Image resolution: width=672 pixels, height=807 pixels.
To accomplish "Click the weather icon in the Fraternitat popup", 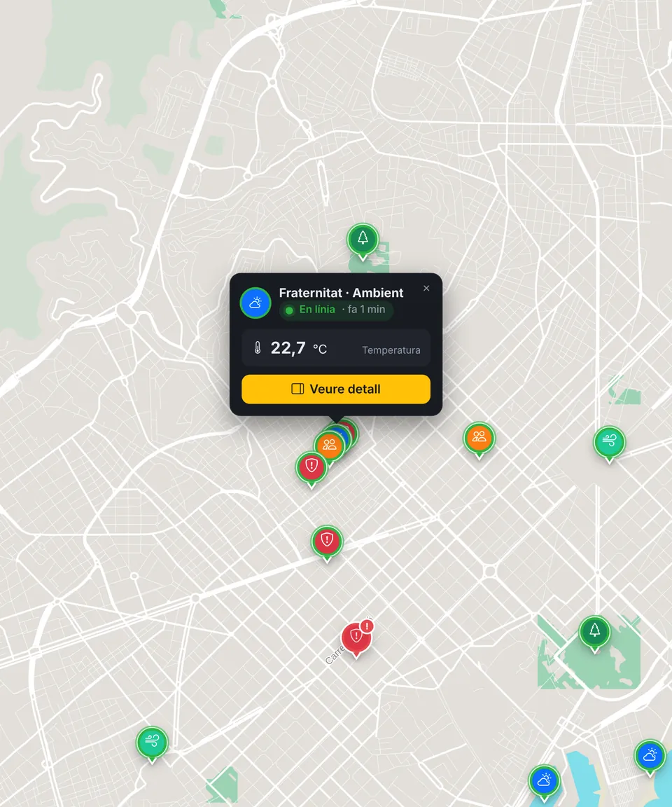I will tap(255, 303).
